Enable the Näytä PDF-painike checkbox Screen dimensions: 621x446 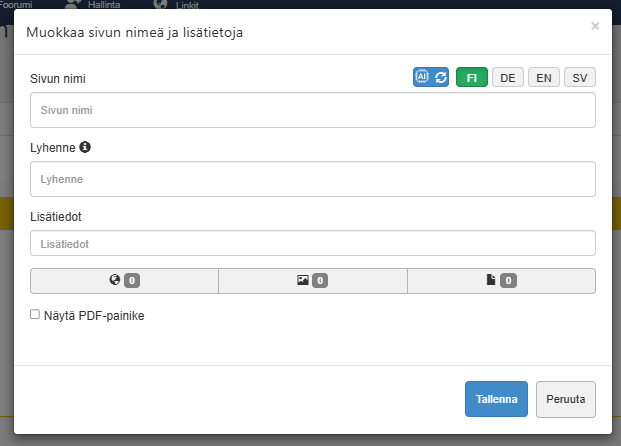(35, 314)
